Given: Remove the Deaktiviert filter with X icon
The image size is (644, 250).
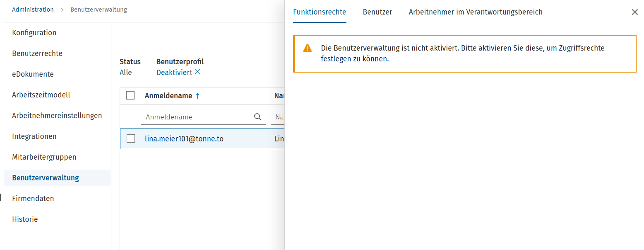Looking at the screenshot, I should tap(197, 72).
